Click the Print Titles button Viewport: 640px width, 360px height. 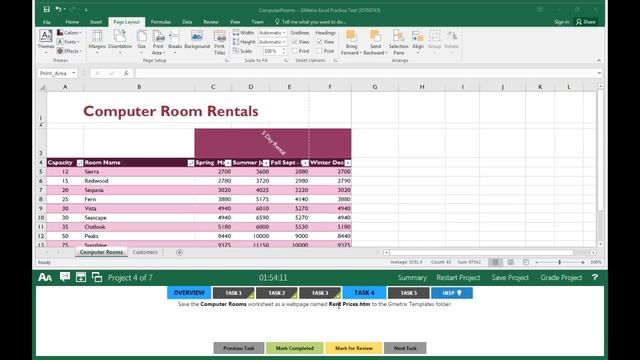pos(220,42)
